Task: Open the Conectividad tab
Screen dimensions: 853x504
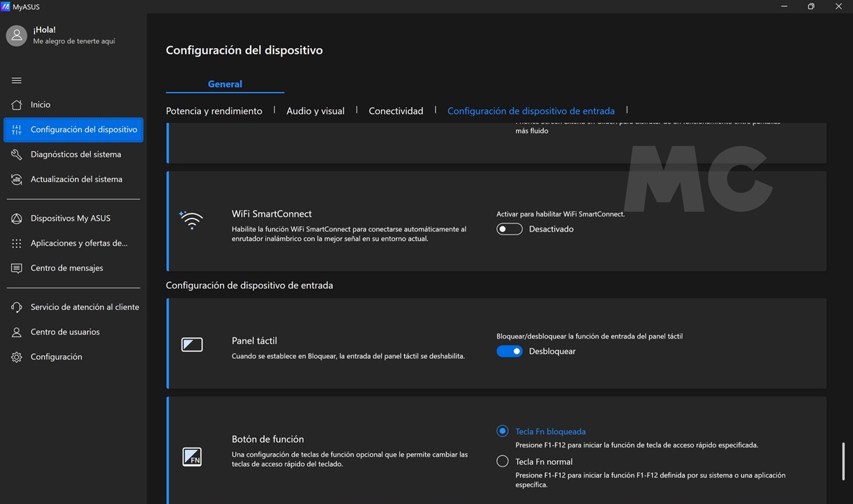Action: [396, 111]
